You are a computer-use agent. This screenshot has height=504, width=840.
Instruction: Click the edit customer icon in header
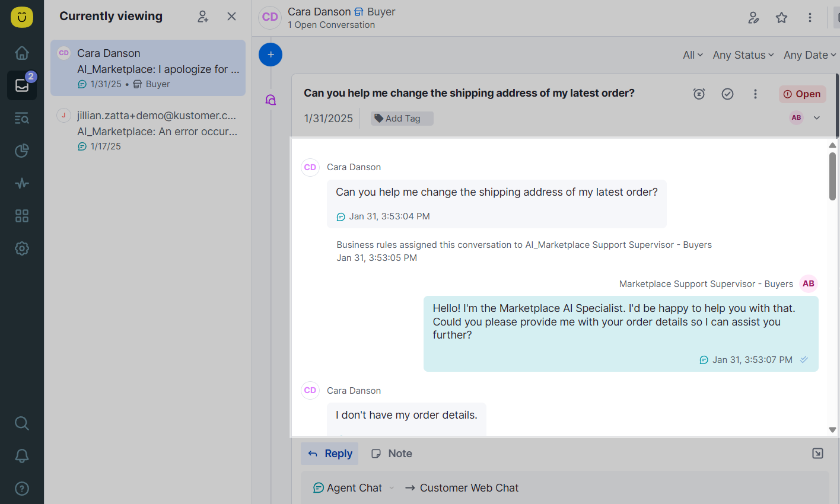coord(753,18)
